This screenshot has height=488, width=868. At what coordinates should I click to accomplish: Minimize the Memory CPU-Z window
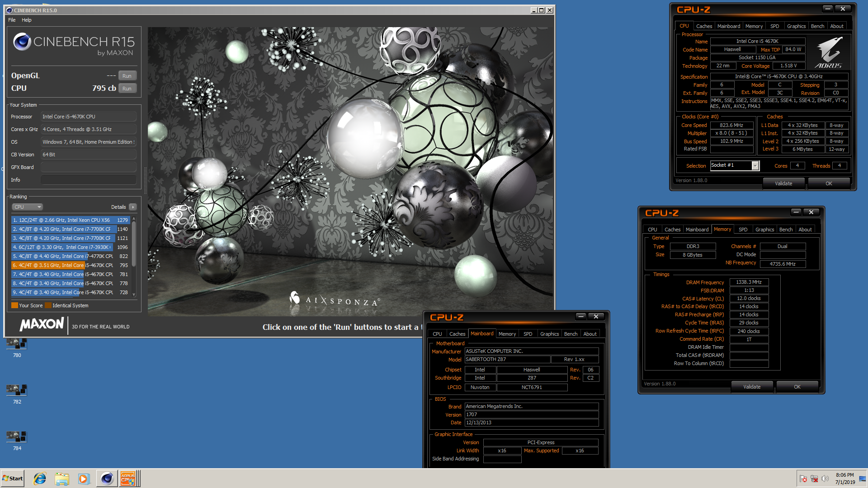point(796,212)
